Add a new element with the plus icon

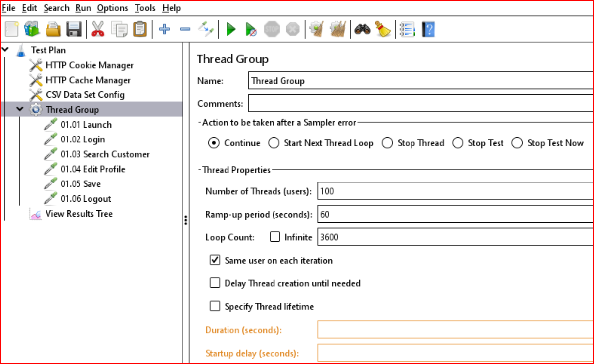pyautogui.click(x=165, y=29)
